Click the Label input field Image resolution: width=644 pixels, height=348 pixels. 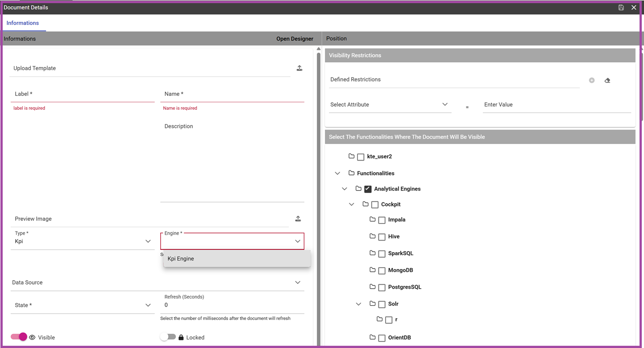click(83, 94)
